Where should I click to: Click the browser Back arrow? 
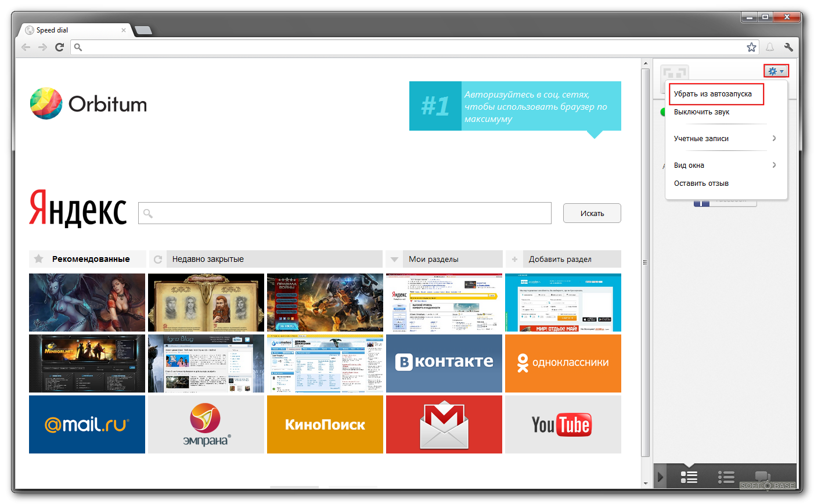point(26,47)
